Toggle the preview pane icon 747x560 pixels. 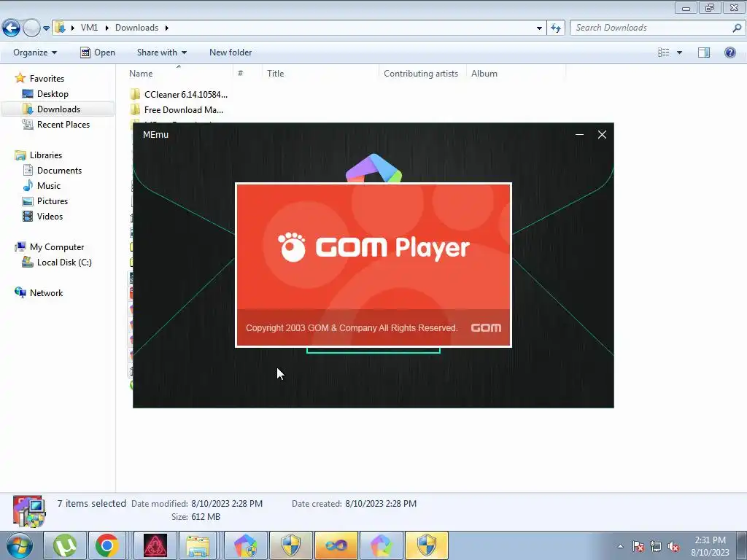pyautogui.click(x=704, y=52)
